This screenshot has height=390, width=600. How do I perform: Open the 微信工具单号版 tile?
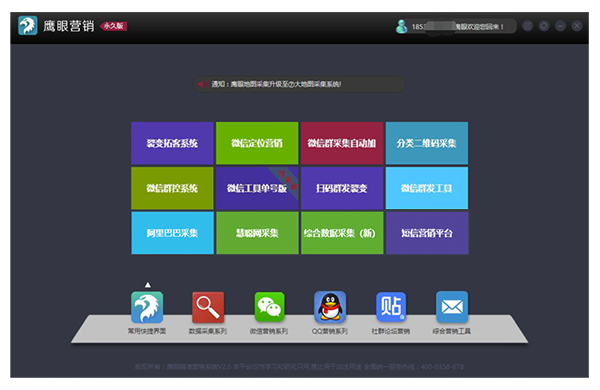click(257, 188)
